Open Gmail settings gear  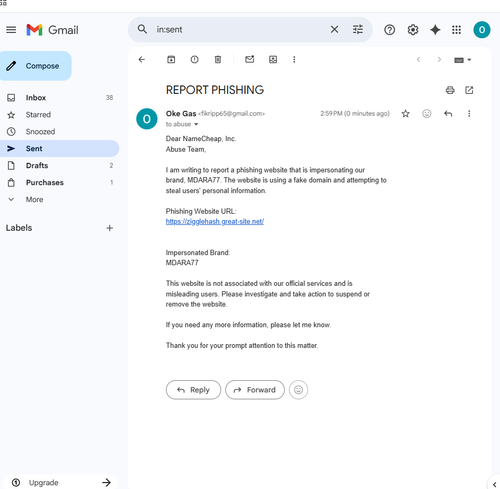[413, 30]
